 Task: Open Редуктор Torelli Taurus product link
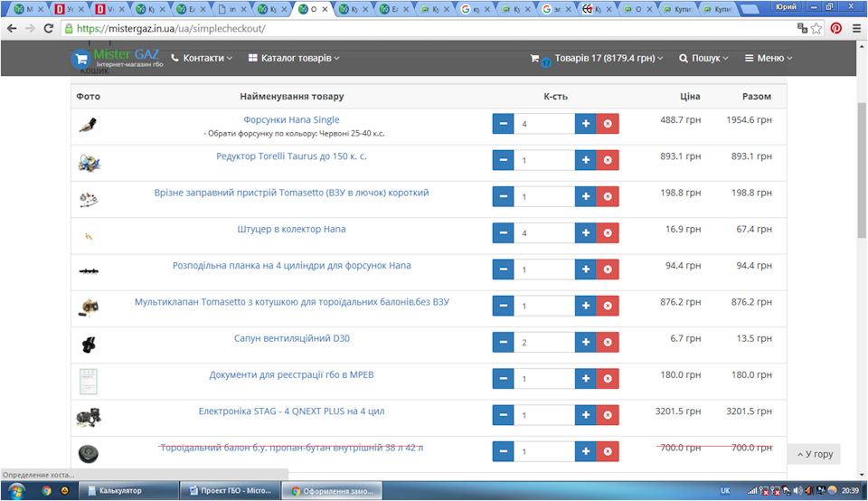tap(292, 156)
